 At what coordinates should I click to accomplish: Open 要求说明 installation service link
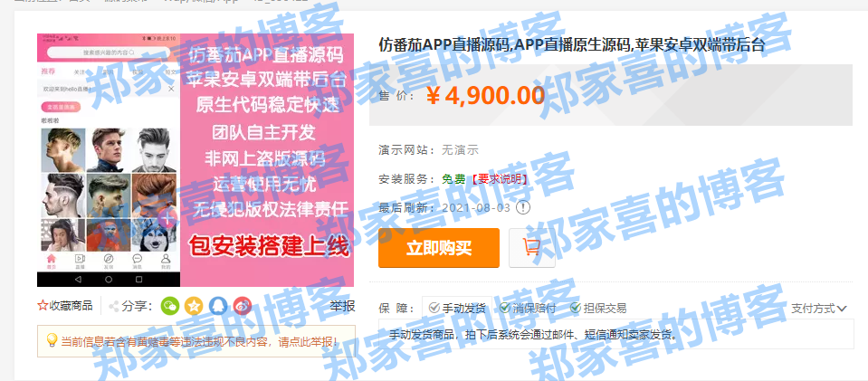[500, 179]
